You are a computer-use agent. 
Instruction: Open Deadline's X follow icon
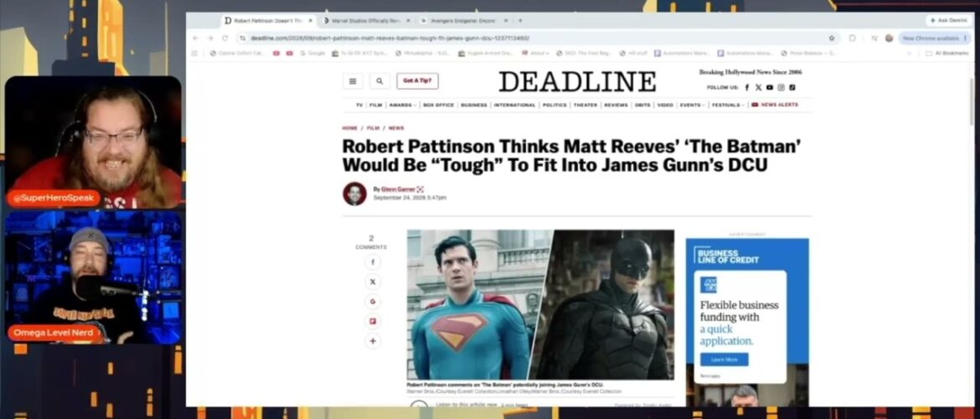[758, 87]
